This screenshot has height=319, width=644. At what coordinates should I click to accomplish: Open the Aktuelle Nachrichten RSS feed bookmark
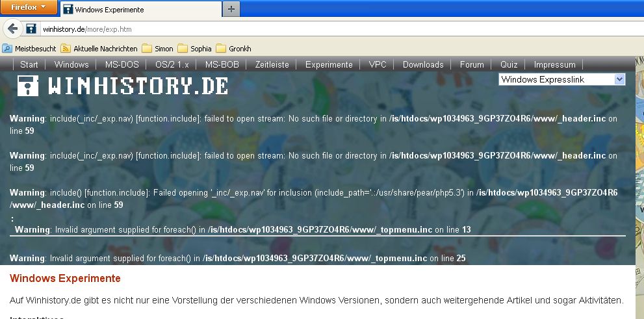click(99, 49)
